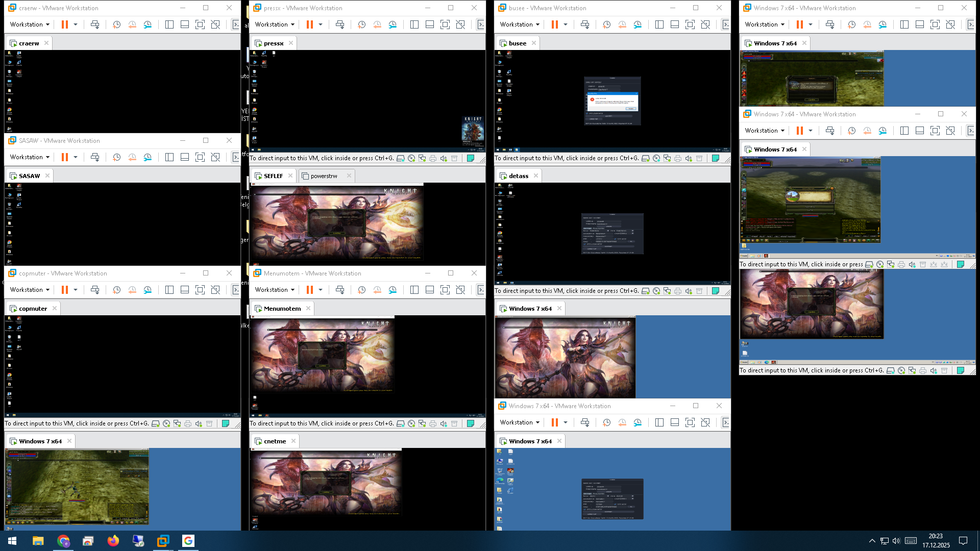980x551 pixels.
Task: Enter Unity mode in the Menumotem window
Action: point(460,290)
